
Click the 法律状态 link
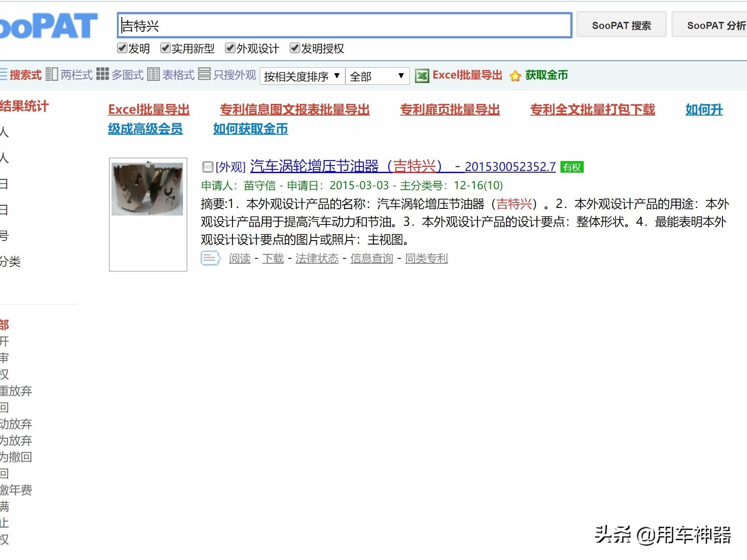tap(317, 258)
